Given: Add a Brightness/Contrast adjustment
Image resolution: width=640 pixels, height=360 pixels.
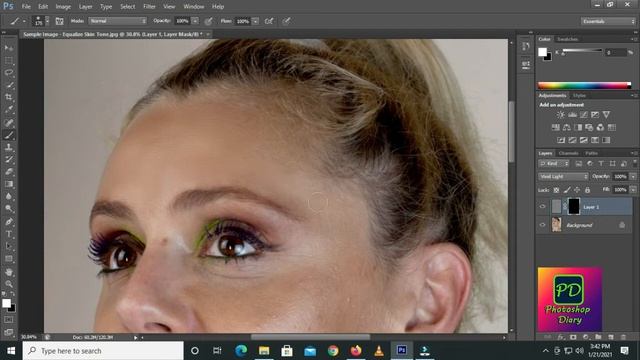Looking at the screenshot, I should 561,115.
